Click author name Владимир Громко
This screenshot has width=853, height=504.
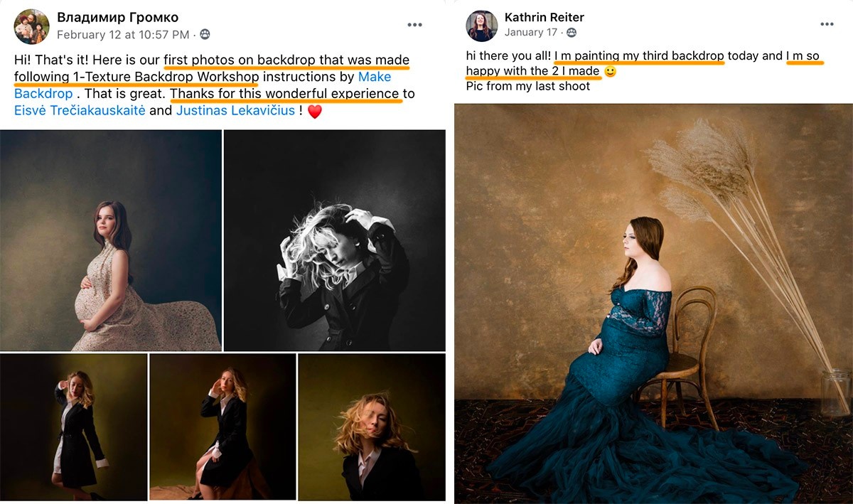click(x=117, y=17)
